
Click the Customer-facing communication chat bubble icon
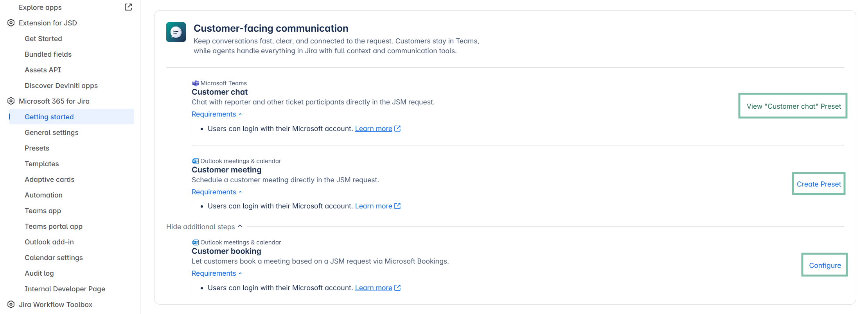176,32
